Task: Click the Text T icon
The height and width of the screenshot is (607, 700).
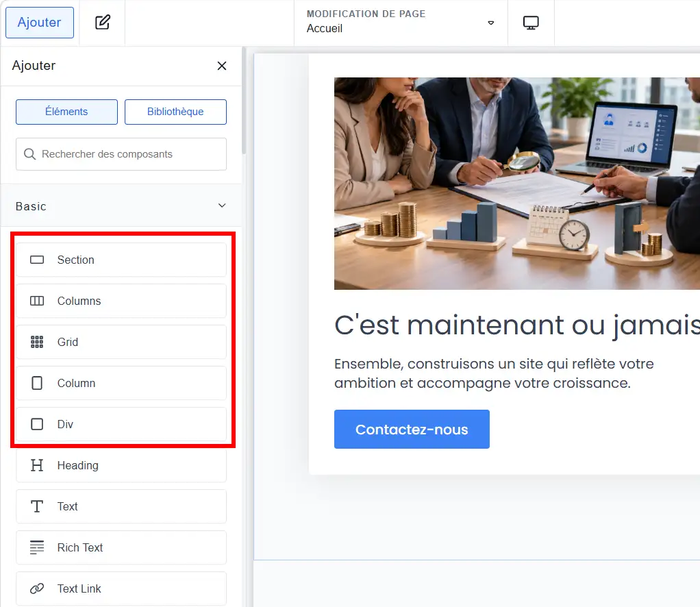Action: click(37, 506)
